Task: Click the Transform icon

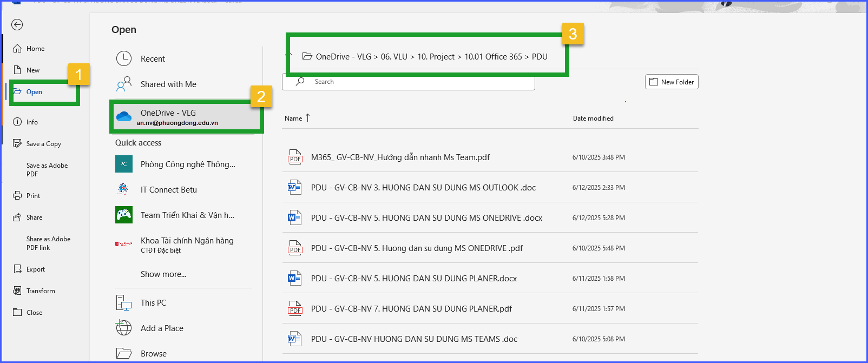Action: pos(17,291)
